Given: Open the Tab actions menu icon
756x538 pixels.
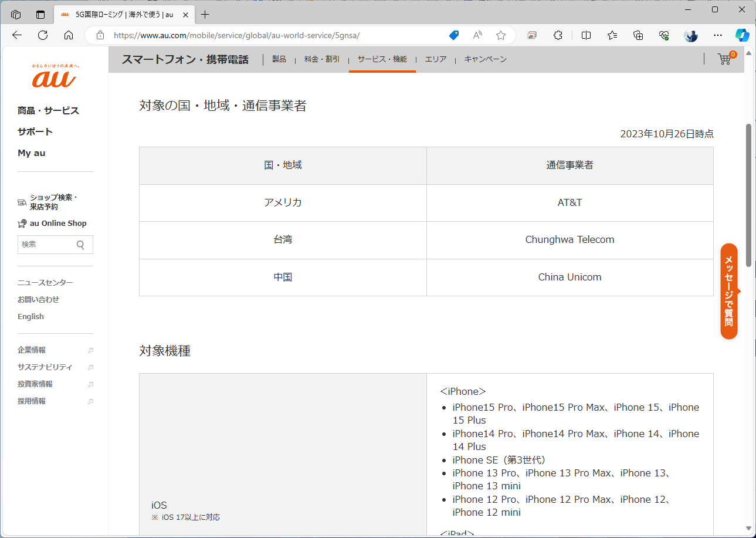Looking at the screenshot, I should click(x=40, y=15).
